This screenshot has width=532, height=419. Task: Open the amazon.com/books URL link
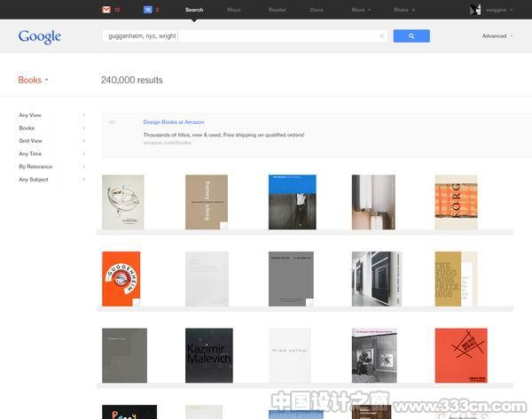168,143
